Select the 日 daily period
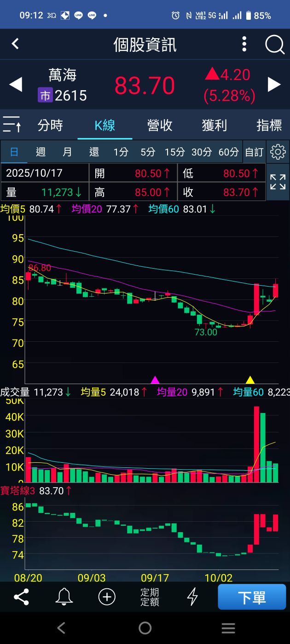This screenshot has width=290, height=644. [14, 152]
